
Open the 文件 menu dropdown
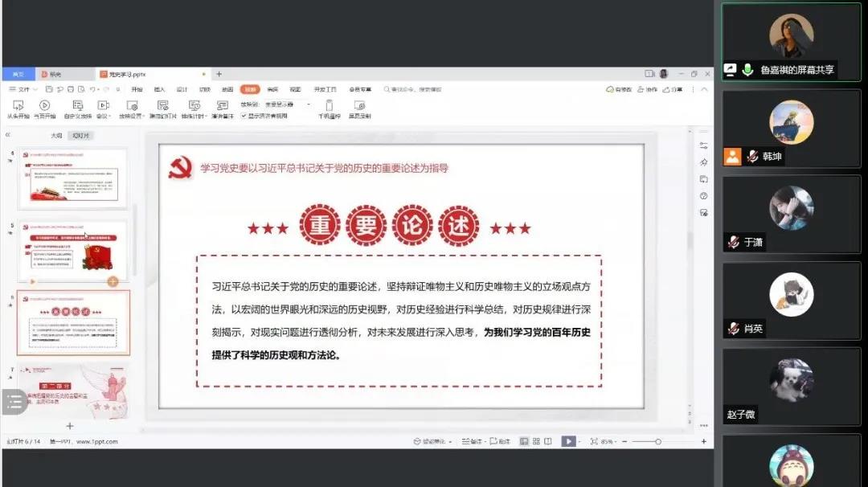(x=24, y=89)
